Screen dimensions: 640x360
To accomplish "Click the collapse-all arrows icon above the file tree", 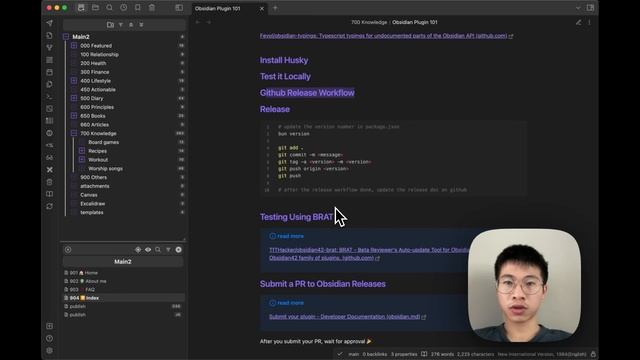I will [x=131, y=24].
